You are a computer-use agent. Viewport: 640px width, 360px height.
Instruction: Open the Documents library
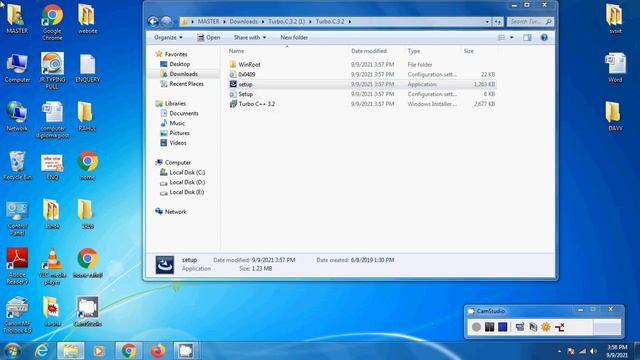(x=184, y=113)
